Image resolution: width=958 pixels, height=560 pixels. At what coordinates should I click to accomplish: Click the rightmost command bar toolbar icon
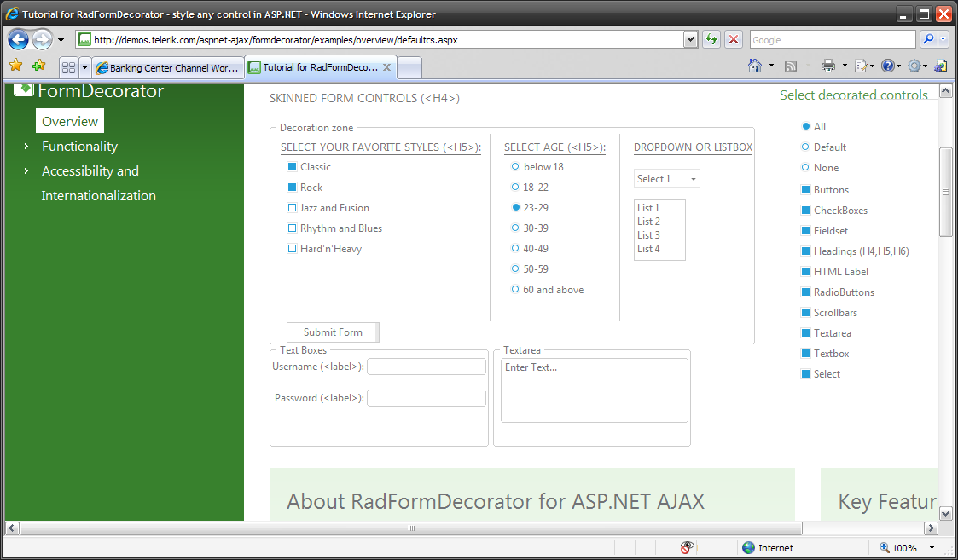tap(941, 66)
